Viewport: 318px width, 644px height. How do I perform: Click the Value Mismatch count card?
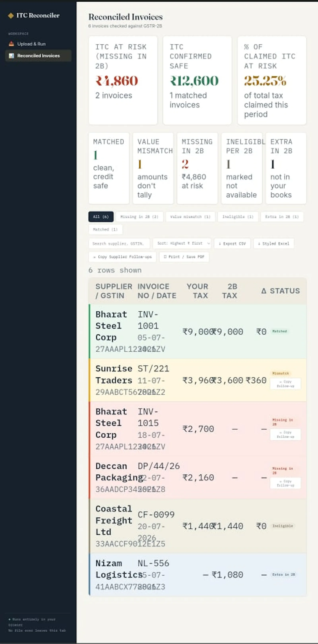click(x=153, y=168)
